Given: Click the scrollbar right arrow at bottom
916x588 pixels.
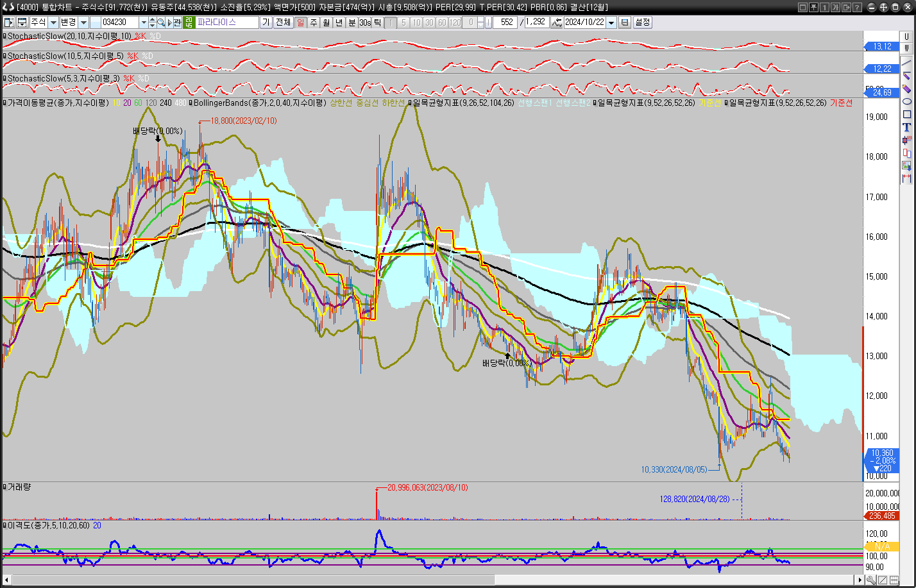Looking at the screenshot, I should pos(860,580).
